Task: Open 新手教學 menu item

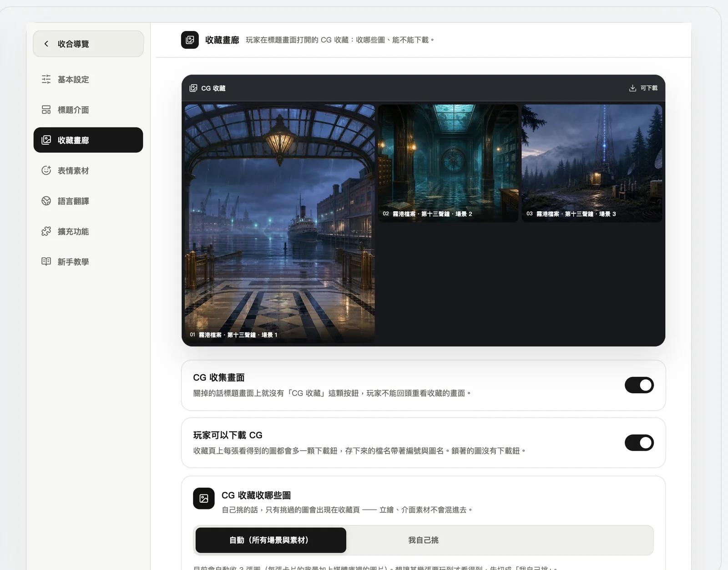Action: pos(88,261)
